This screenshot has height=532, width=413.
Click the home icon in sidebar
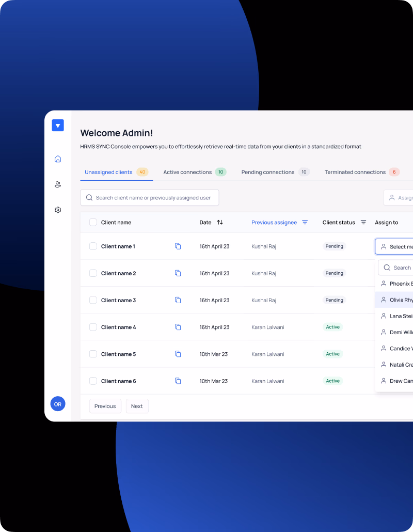tap(58, 159)
